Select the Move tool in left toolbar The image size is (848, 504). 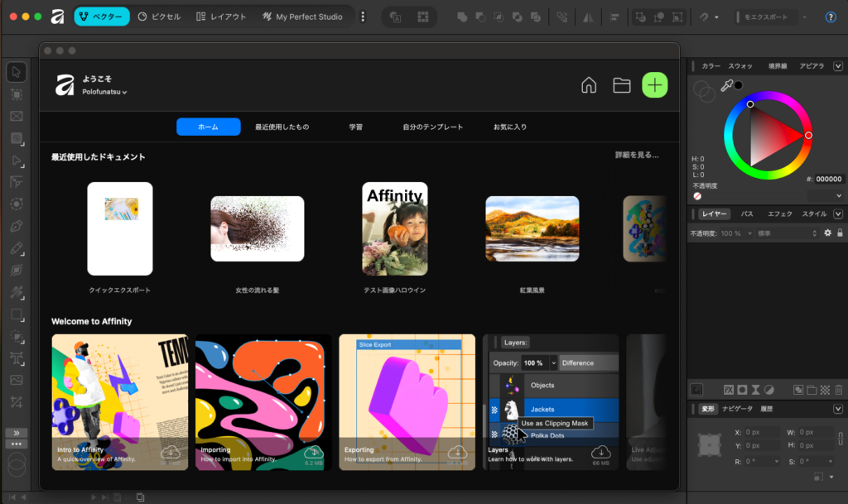tap(16, 72)
